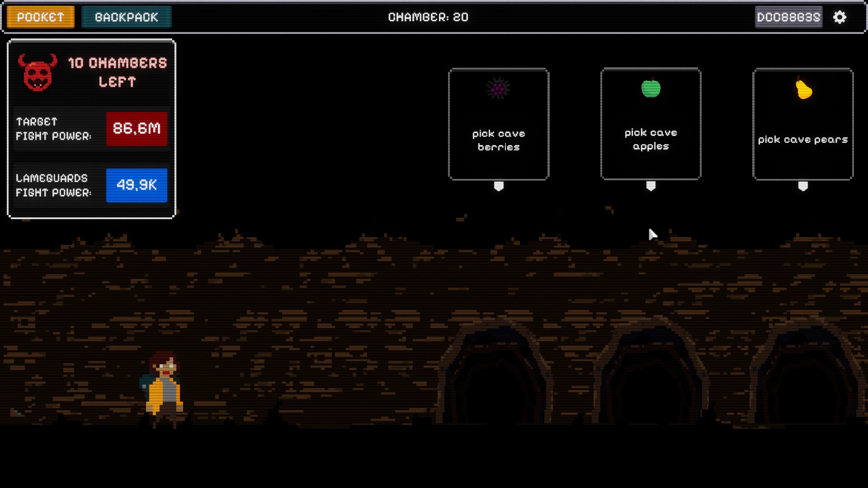Click the Chamber: 20 label

coord(428,17)
